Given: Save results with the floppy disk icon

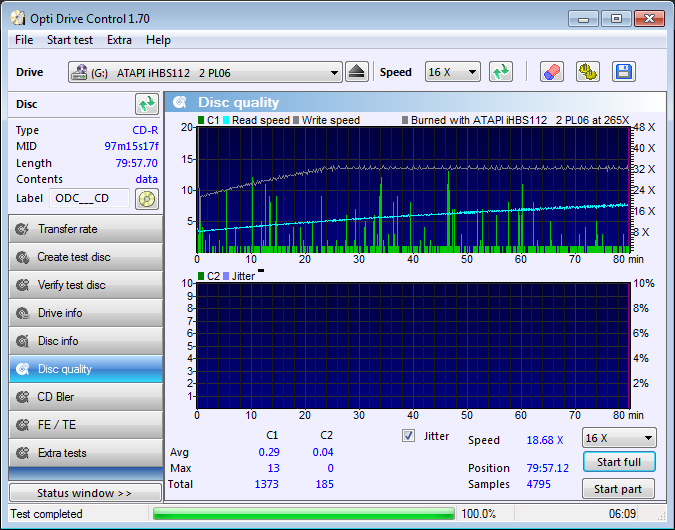Looking at the screenshot, I should tap(623, 72).
